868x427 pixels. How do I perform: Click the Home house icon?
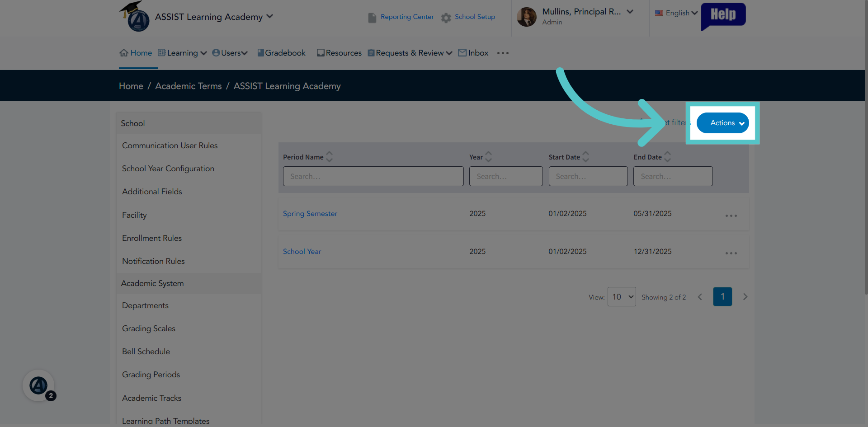coord(124,53)
